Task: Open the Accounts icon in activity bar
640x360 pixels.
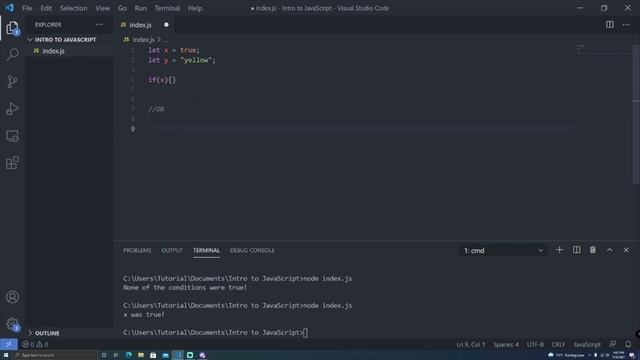Action: (x=12, y=297)
